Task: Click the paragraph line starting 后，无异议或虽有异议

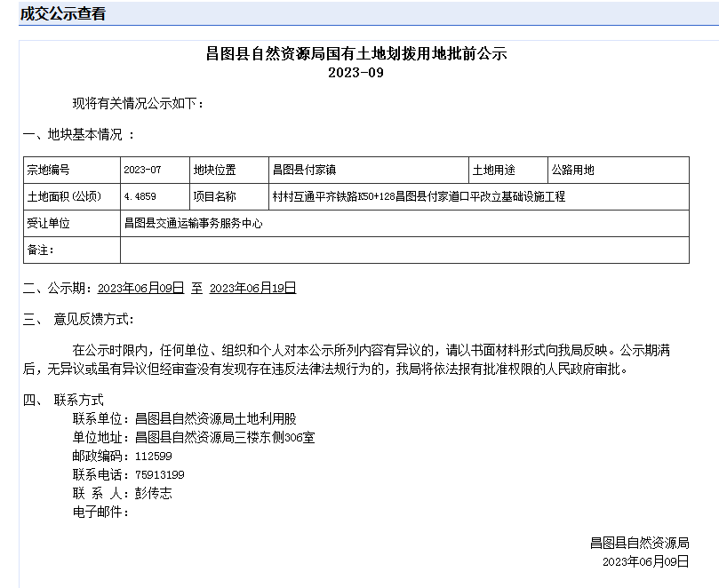Action: click(x=325, y=369)
